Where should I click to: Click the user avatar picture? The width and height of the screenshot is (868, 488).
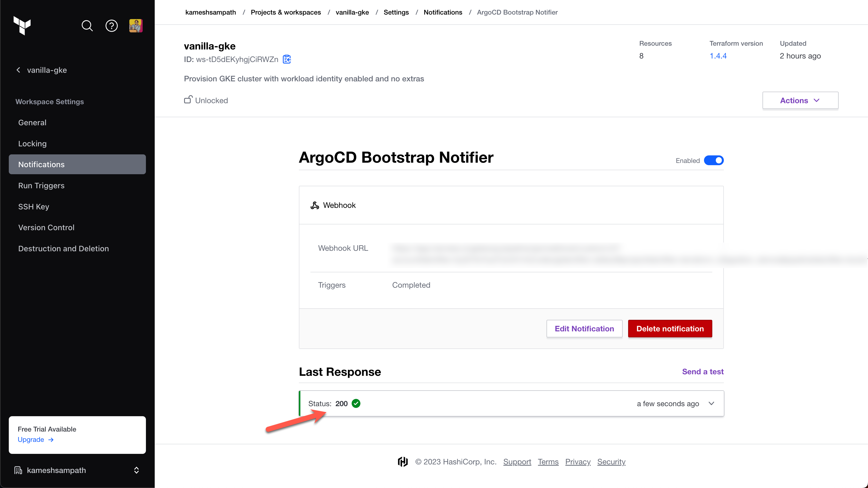(136, 26)
